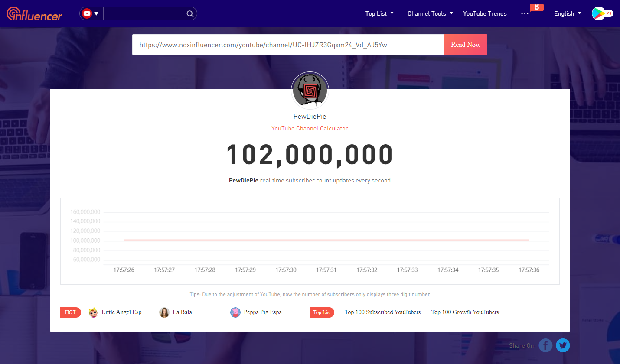Open Top 100 Subscribed YouTubers

(x=382, y=312)
